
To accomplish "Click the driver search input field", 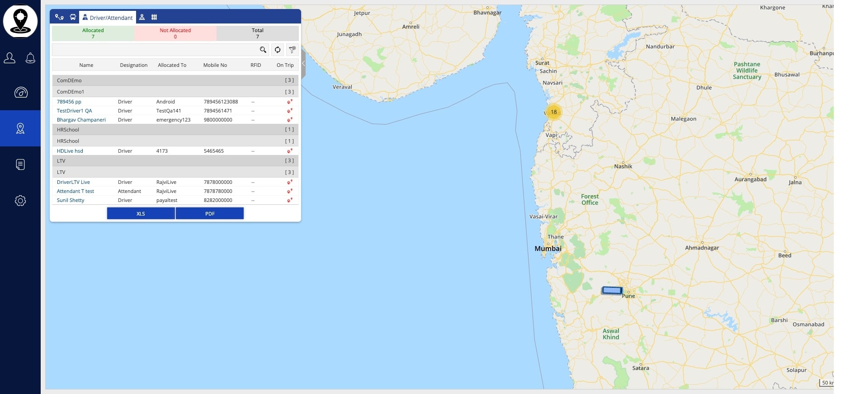I will [x=154, y=50].
